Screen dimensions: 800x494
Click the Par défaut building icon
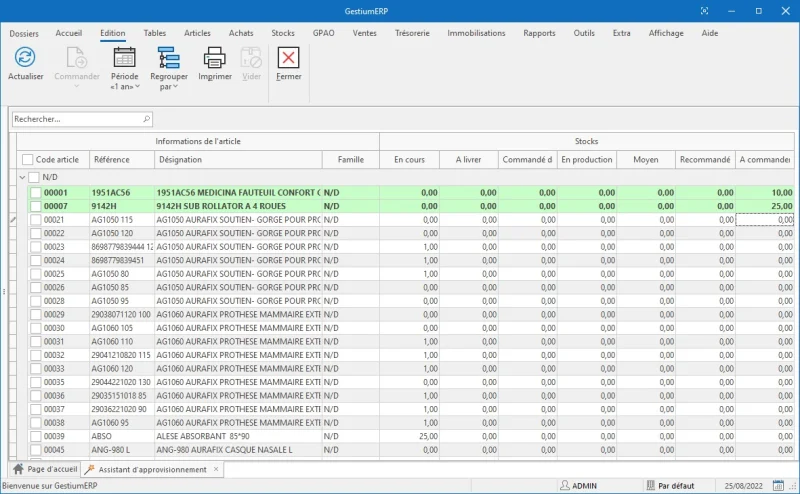[651, 485]
